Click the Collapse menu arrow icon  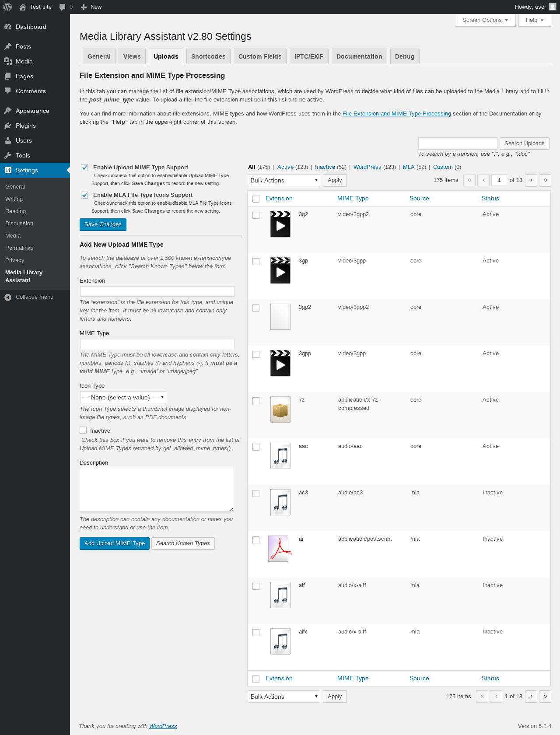(8, 297)
